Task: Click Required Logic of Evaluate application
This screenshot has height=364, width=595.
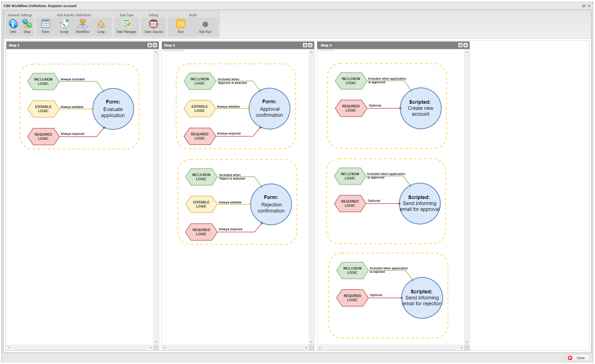Action: click(x=43, y=136)
